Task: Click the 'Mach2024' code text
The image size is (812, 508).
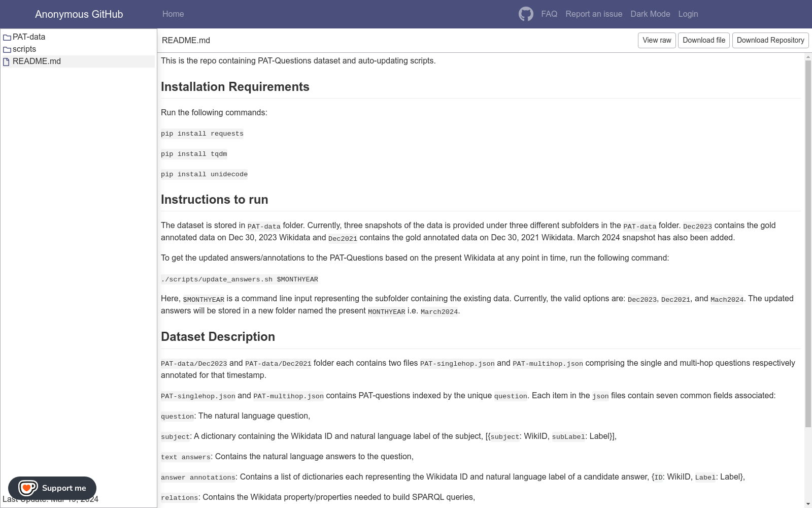Action: (727, 300)
